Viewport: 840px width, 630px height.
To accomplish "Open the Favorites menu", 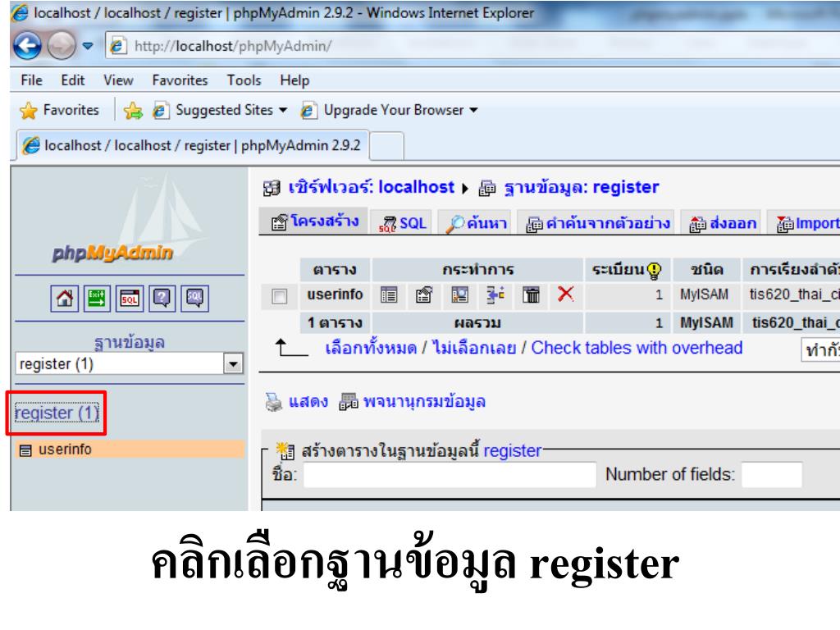I will (180, 80).
